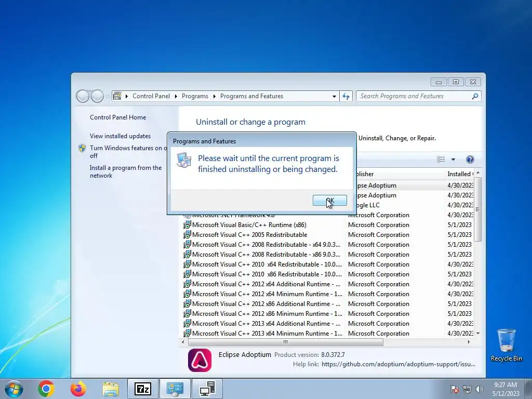
Task: Click the search magnifier icon
Action: pyautogui.click(x=475, y=96)
